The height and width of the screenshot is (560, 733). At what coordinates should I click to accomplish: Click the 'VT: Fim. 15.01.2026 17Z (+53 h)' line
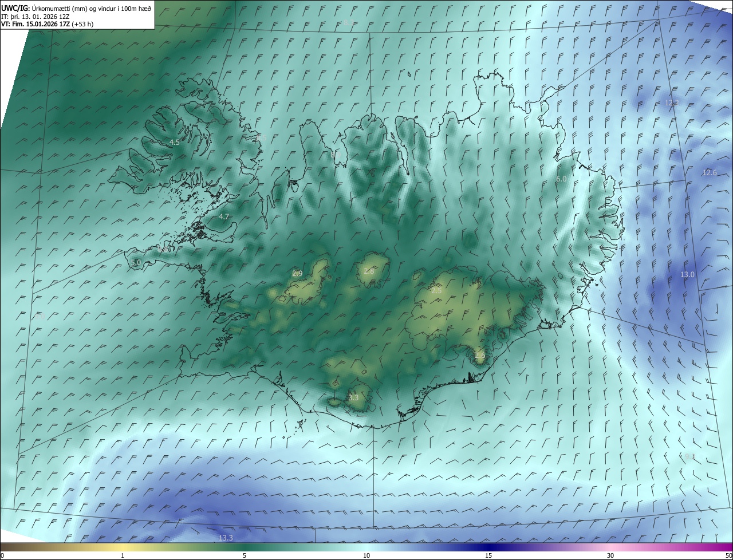click(47, 24)
